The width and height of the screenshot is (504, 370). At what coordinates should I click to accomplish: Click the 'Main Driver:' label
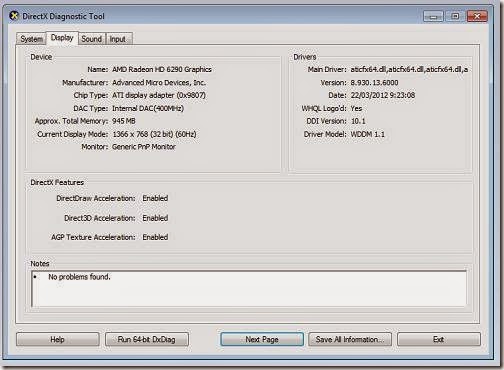tap(327, 69)
